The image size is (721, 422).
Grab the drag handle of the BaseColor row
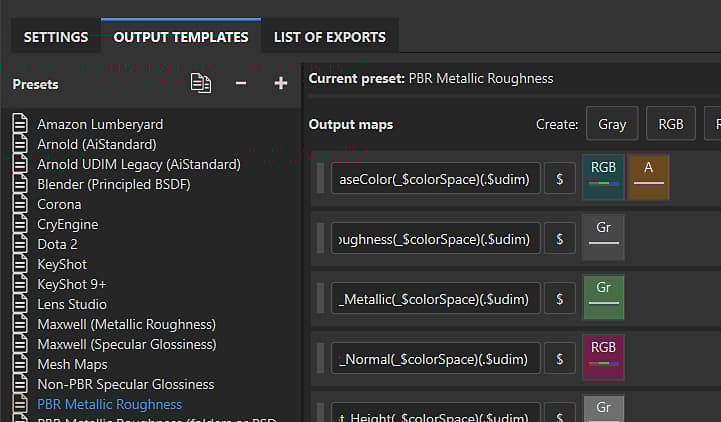click(321, 178)
